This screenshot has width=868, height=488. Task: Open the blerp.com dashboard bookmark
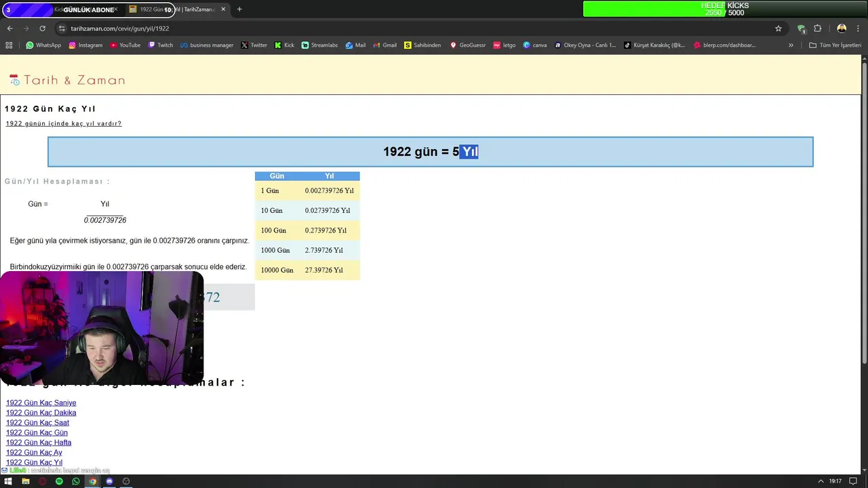(x=724, y=45)
